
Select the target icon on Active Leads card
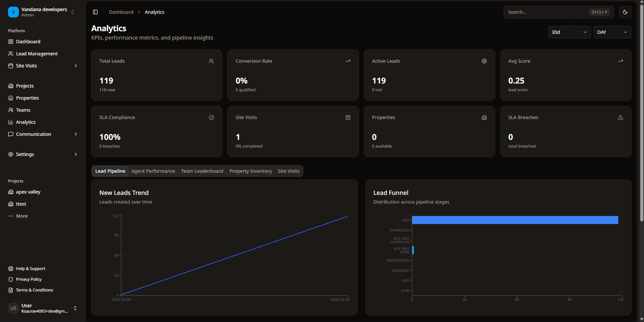[x=484, y=61]
